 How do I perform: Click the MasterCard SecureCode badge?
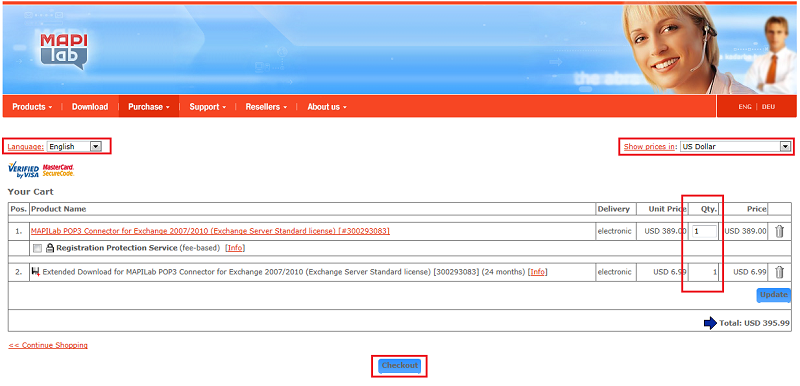(x=58, y=170)
